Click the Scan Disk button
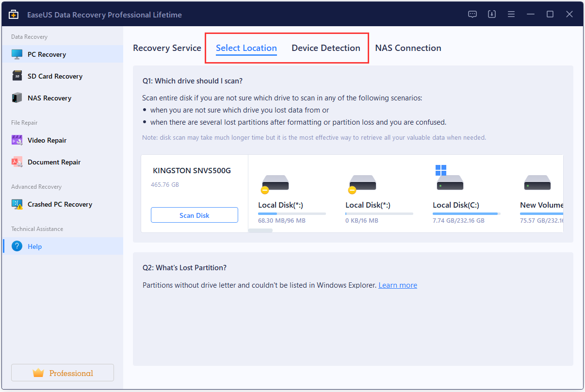Screen dimensions: 585x392 (195, 215)
